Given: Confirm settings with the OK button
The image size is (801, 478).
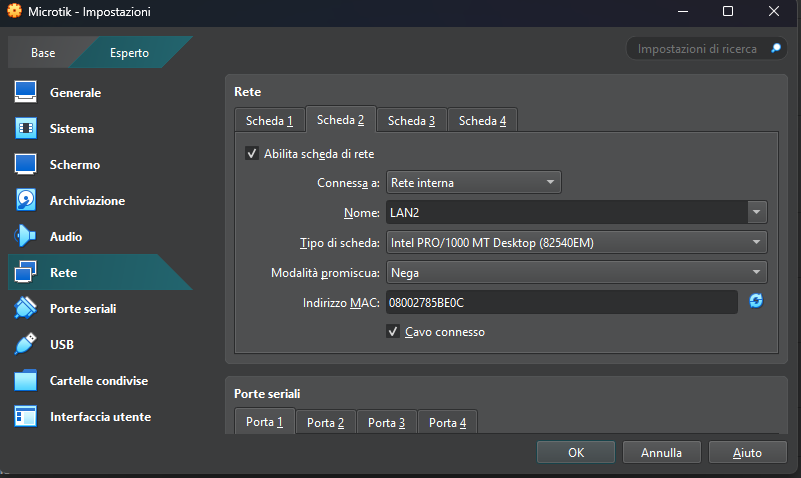Looking at the screenshot, I should [576, 452].
